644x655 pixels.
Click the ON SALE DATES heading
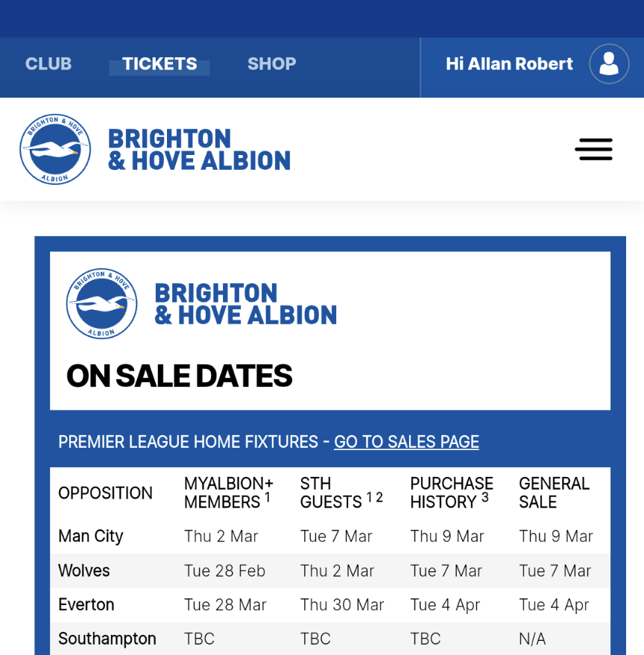coord(180,376)
